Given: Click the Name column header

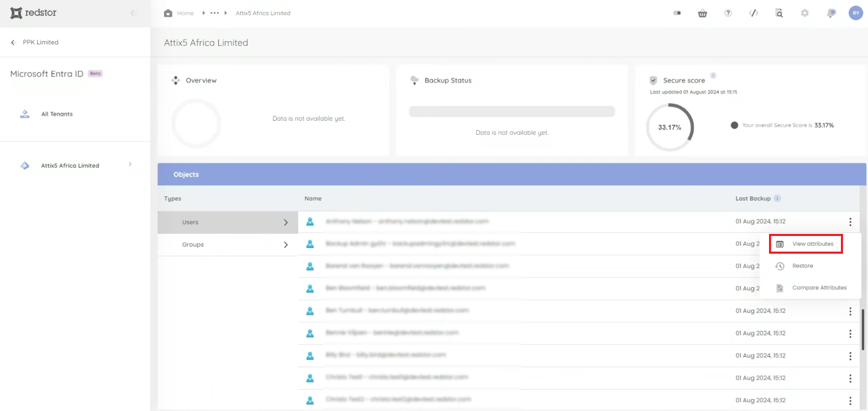Looking at the screenshot, I should click(313, 198).
